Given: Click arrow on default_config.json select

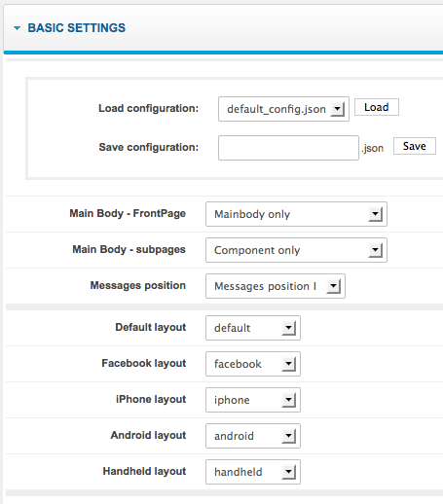Looking at the screenshot, I should click(x=337, y=109).
